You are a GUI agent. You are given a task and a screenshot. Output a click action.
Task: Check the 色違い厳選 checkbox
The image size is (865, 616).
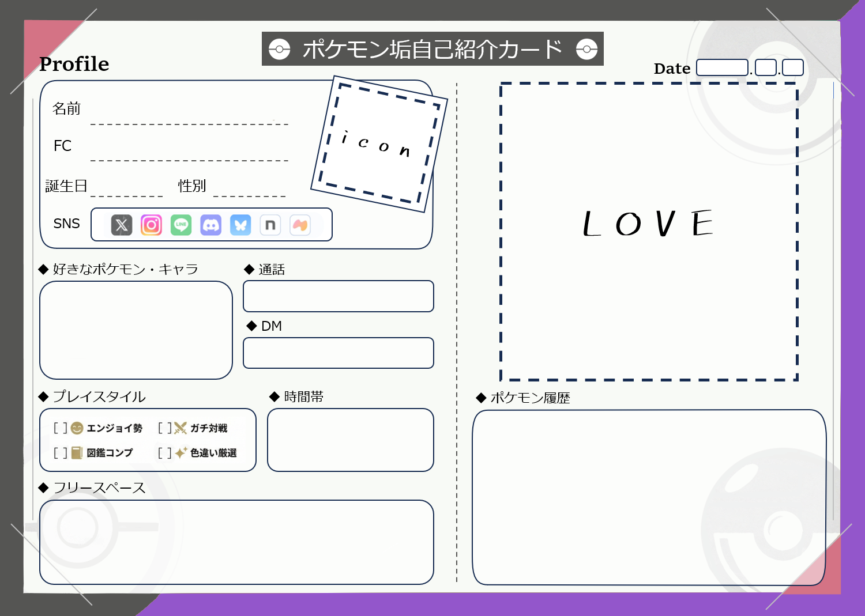tap(165, 453)
